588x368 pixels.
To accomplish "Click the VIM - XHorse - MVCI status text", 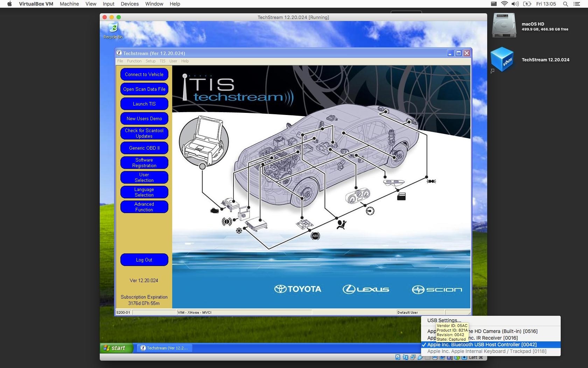I will pyautogui.click(x=195, y=312).
